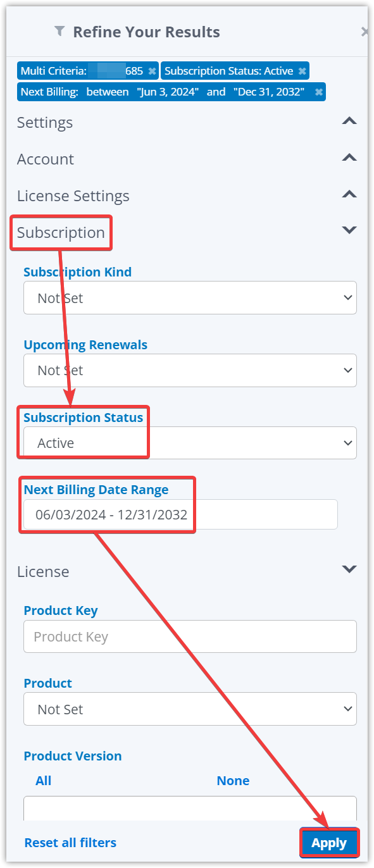Close the Refine Your Results panel

[x=365, y=30]
